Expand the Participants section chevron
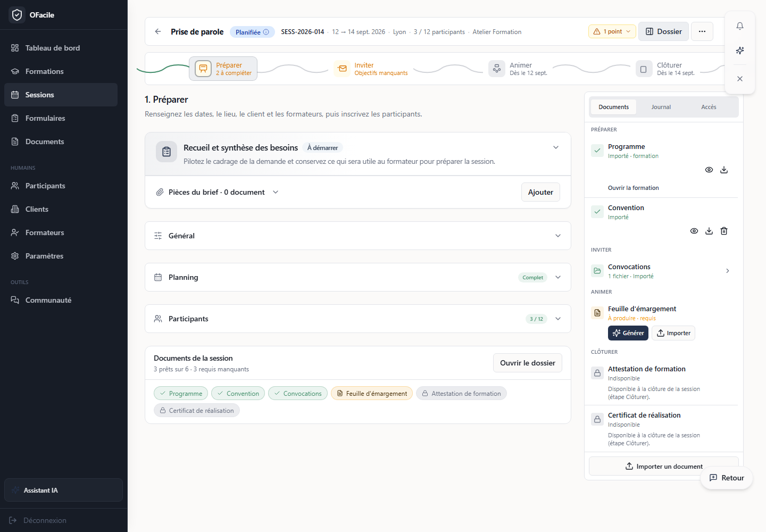The height and width of the screenshot is (532, 766). [x=558, y=319]
